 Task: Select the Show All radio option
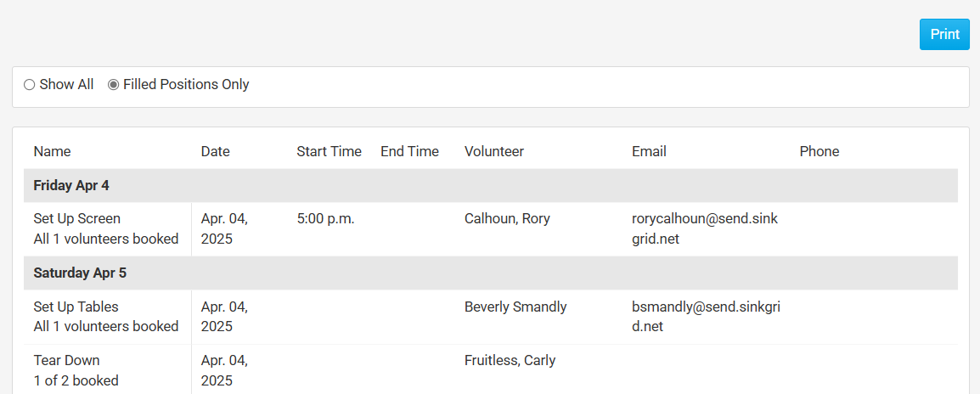[x=30, y=85]
